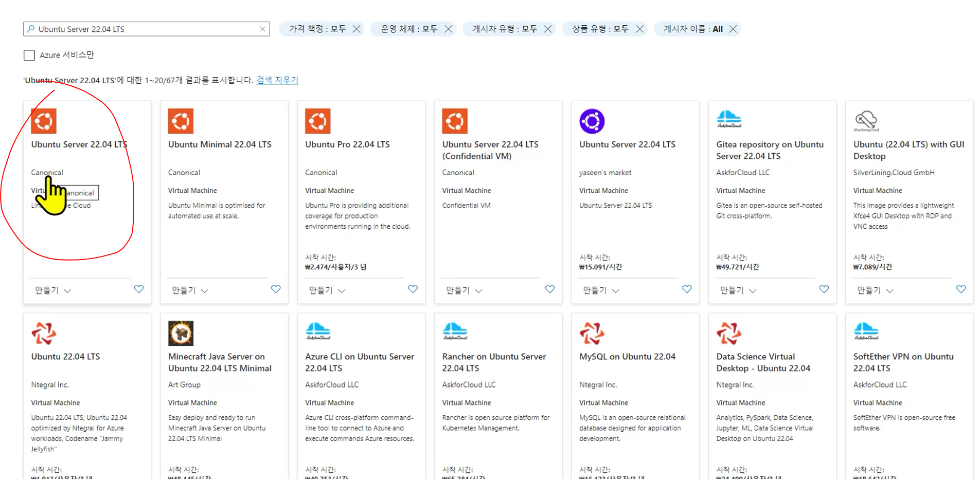Expand 만들기 on Ubuntu with GUI Desktop card
980x479 pixels.
(x=876, y=290)
